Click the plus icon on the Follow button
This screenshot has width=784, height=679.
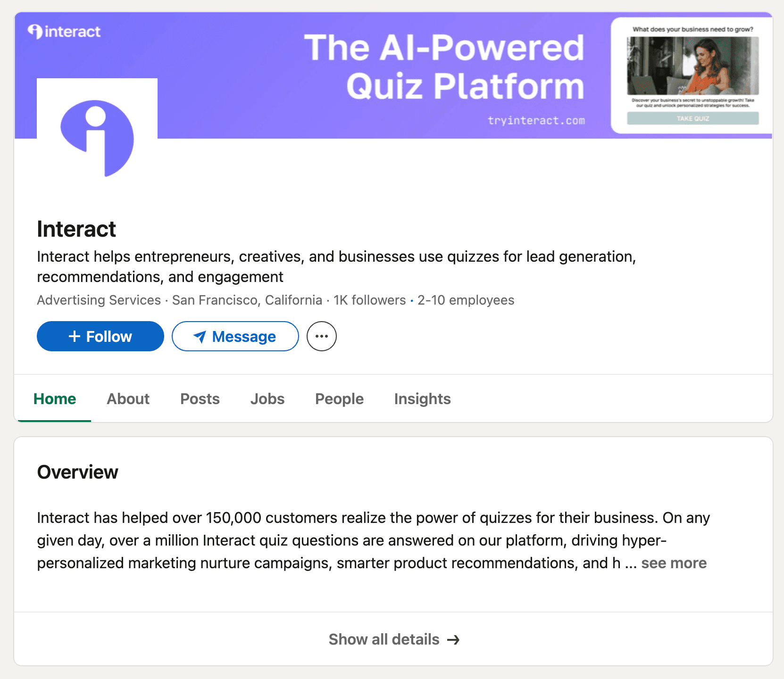tap(75, 337)
